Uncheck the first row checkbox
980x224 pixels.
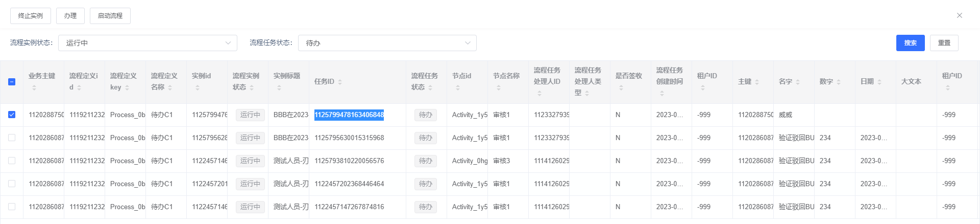click(x=12, y=115)
